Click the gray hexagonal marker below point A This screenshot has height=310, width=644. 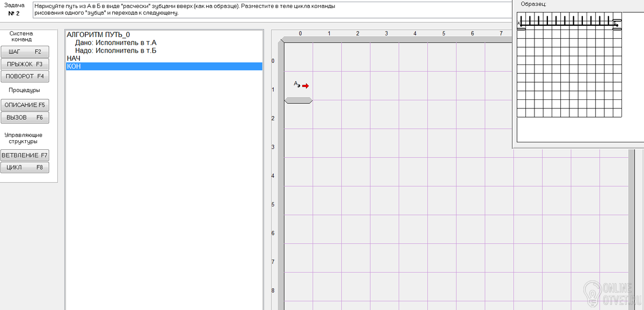click(298, 100)
